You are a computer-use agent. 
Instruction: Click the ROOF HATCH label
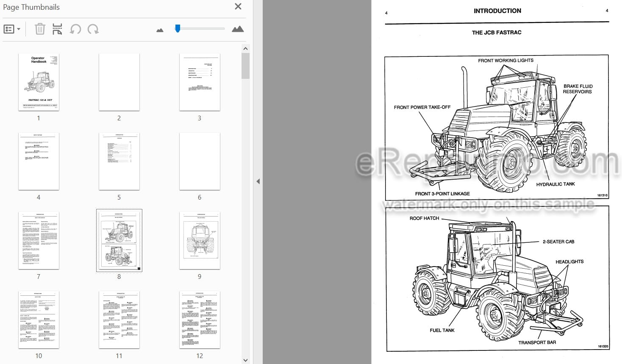(424, 218)
